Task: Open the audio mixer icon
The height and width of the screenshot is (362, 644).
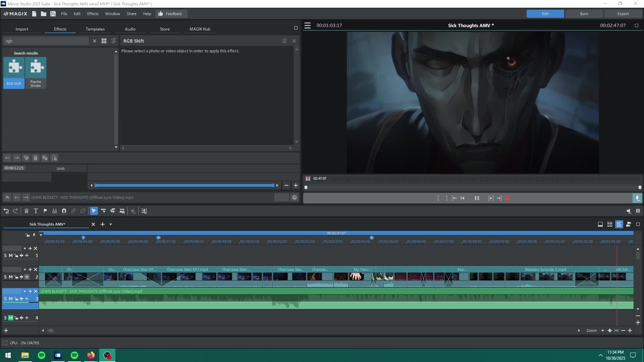Action: click(638, 211)
